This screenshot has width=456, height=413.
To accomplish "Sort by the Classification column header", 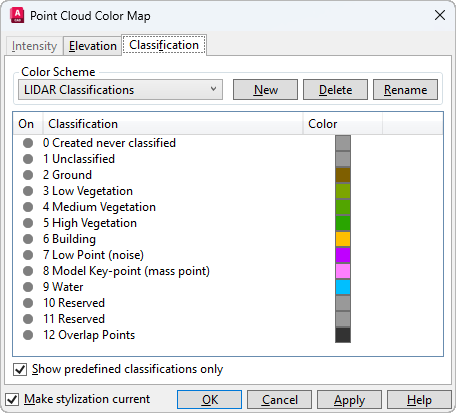I will point(173,124).
